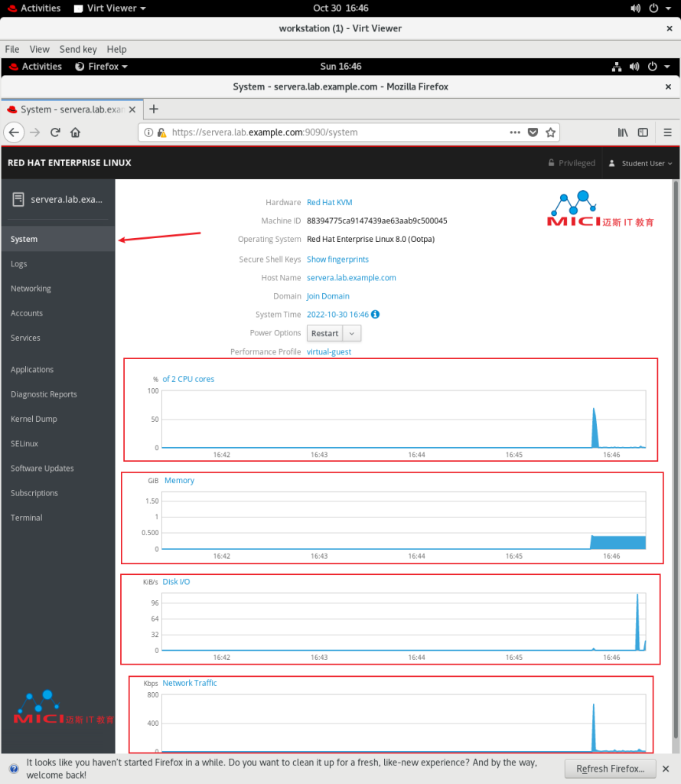Open Virt Viewer View menu
The image size is (681, 784).
(40, 49)
